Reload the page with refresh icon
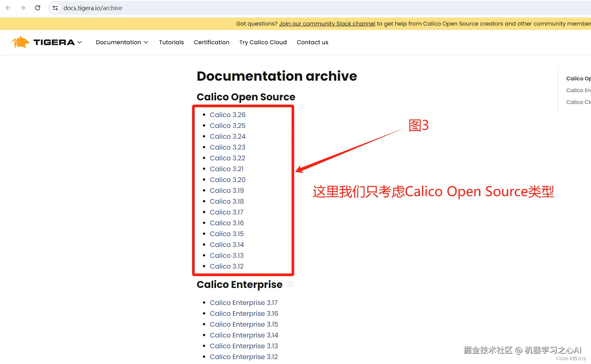 pos(38,8)
